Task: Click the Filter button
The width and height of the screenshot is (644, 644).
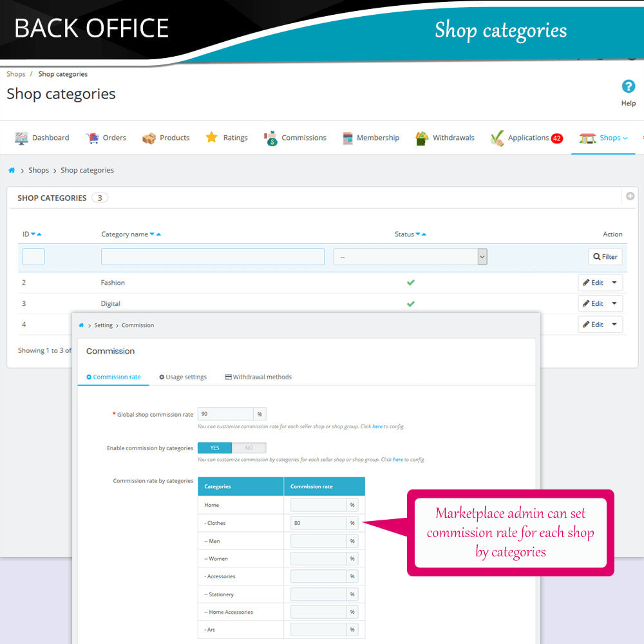Action: coord(605,257)
